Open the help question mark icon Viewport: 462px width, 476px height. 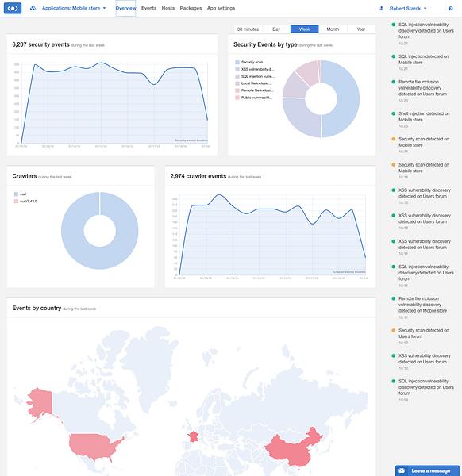(451, 9)
